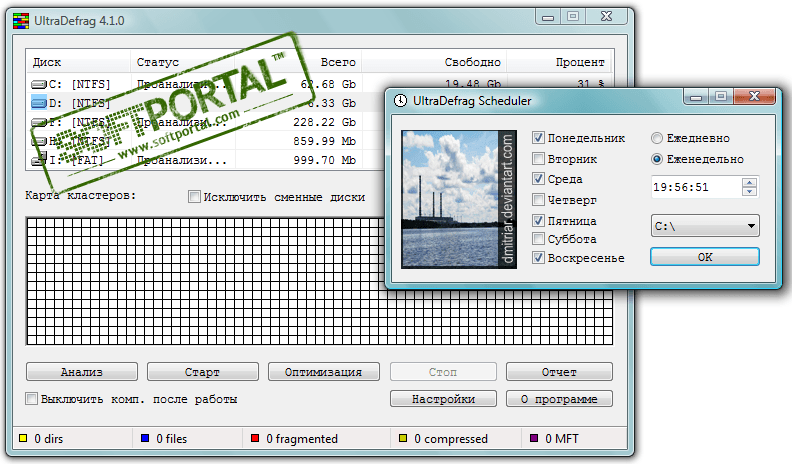This screenshot has width=792, height=464.
Task: Decrease scheduler time with the down arrow
Action: click(750, 191)
